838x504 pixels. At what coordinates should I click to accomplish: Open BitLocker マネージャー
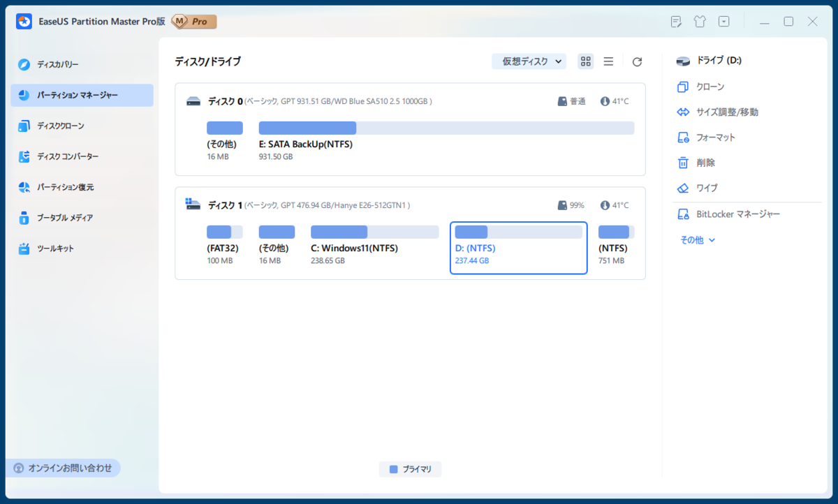click(x=728, y=214)
